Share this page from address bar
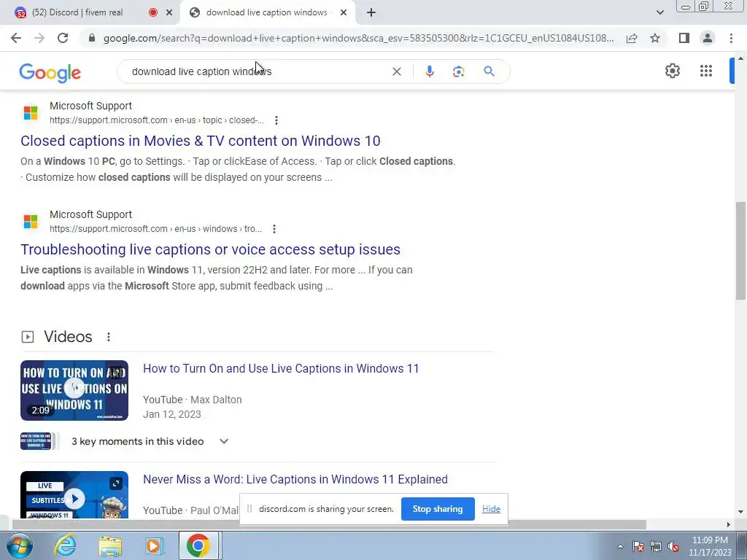This screenshot has height=560, width=747. (x=632, y=38)
